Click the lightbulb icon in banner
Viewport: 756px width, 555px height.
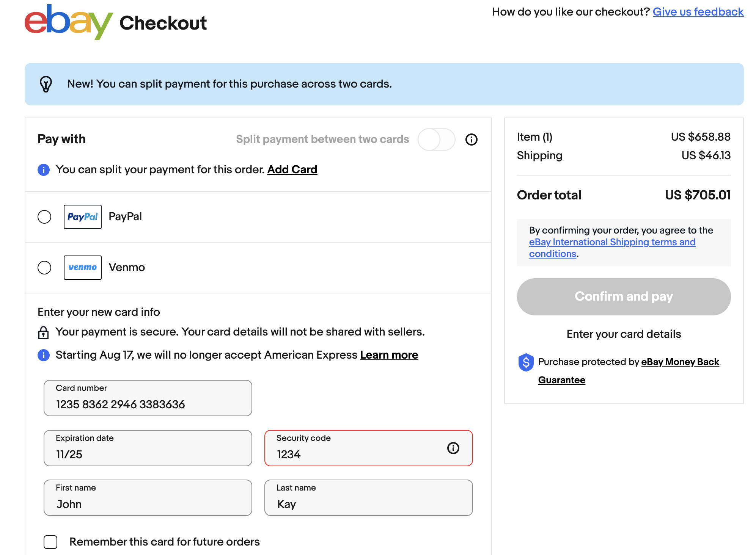46,84
